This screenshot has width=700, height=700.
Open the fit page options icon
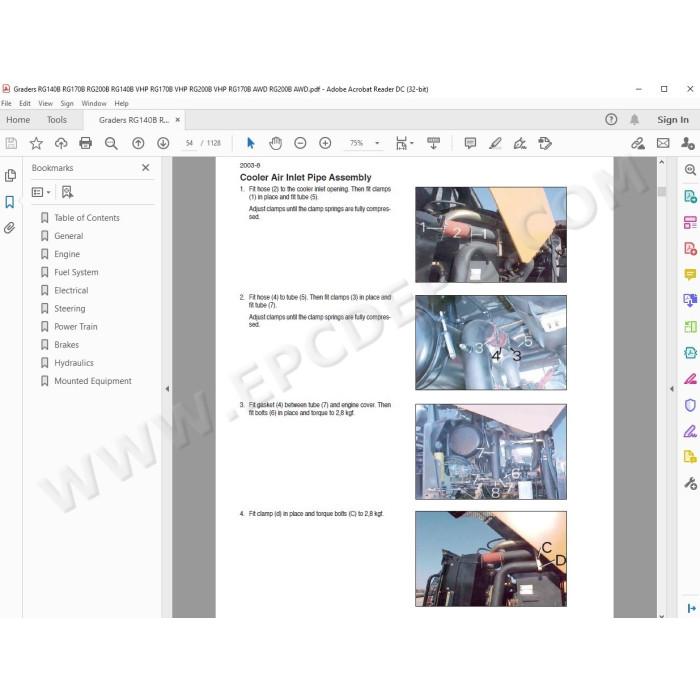[404, 143]
